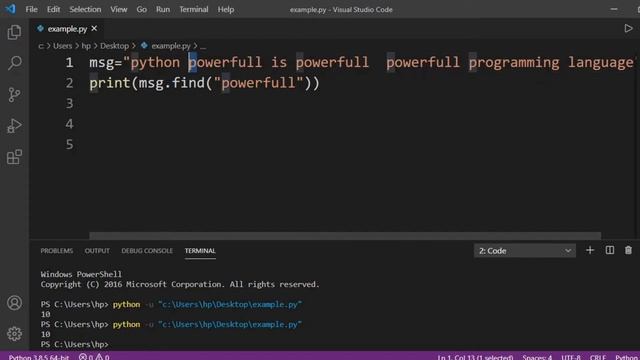Click the CRLF line ending status
Viewport: 640px width, 360px height.
coord(598,357)
